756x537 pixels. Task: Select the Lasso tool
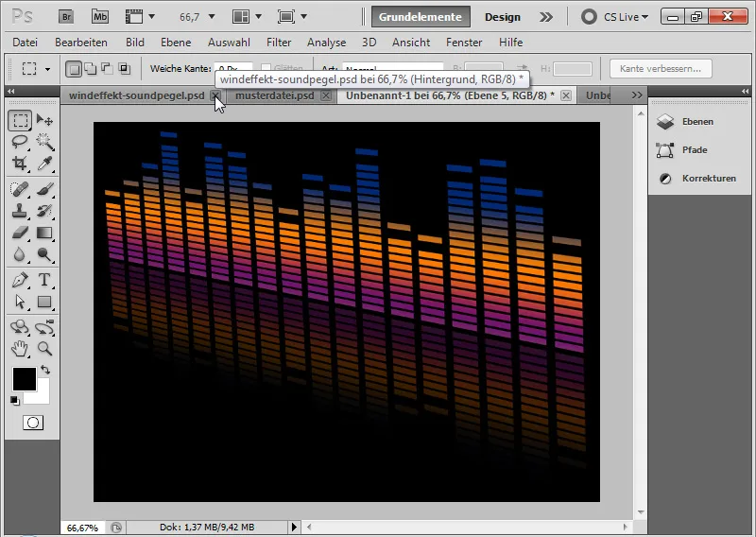tap(20, 142)
